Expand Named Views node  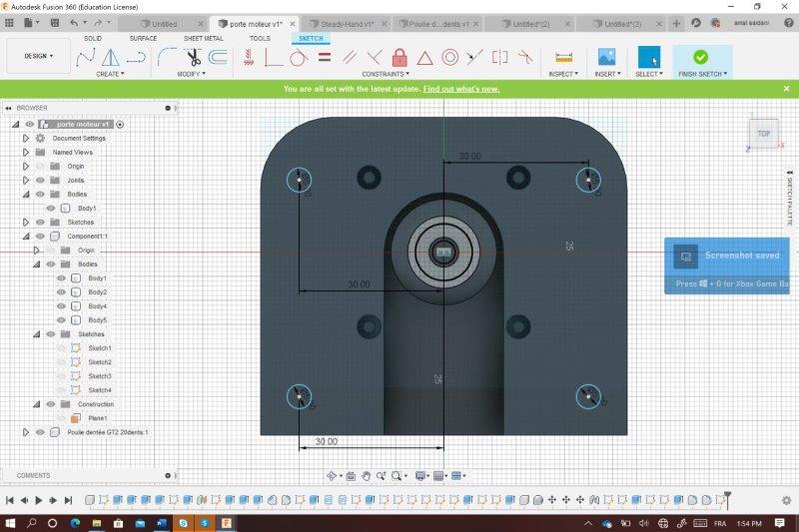click(x=26, y=153)
